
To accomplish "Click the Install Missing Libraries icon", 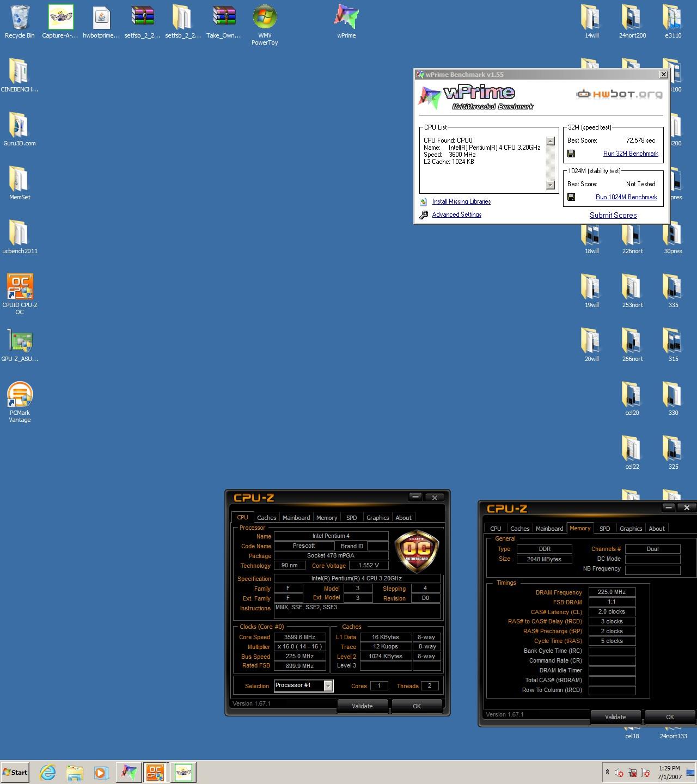I will [423, 201].
